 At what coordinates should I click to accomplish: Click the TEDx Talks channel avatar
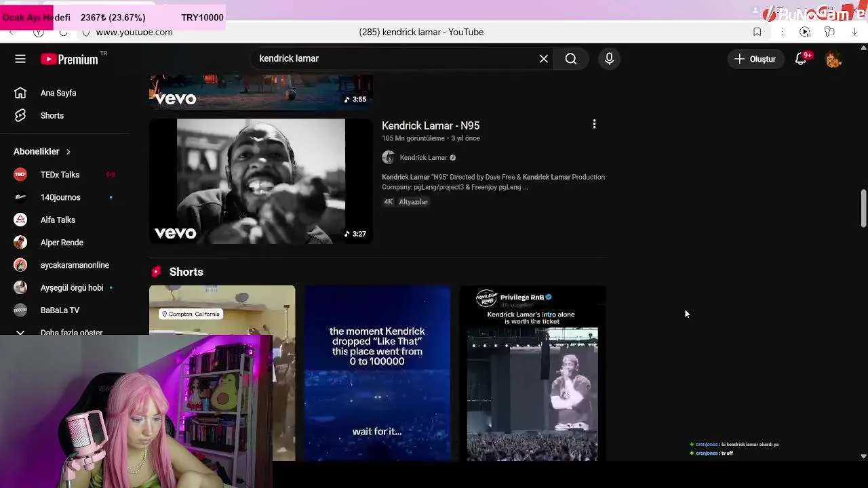pos(20,175)
